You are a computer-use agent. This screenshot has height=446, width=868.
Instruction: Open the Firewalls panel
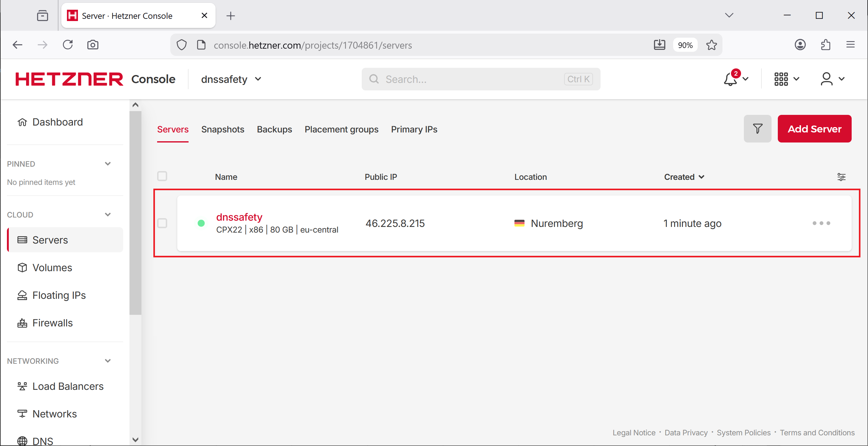pyautogui.click(x=52, y=322)
